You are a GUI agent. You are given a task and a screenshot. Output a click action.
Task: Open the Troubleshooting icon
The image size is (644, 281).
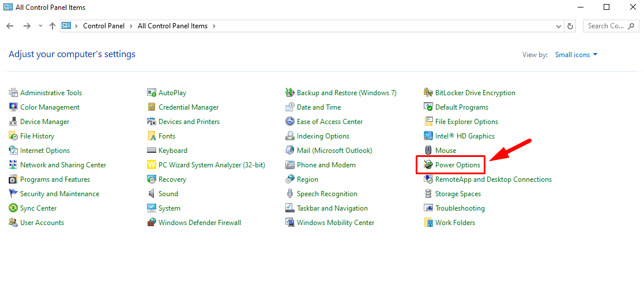(428, 208)
